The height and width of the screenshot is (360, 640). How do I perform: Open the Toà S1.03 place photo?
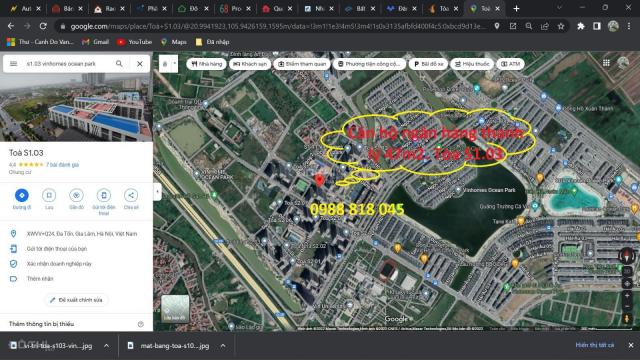point(76,107)
